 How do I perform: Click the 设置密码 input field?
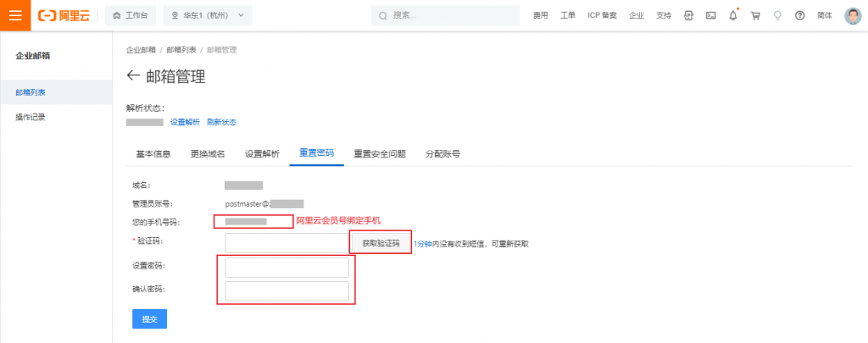287,268
